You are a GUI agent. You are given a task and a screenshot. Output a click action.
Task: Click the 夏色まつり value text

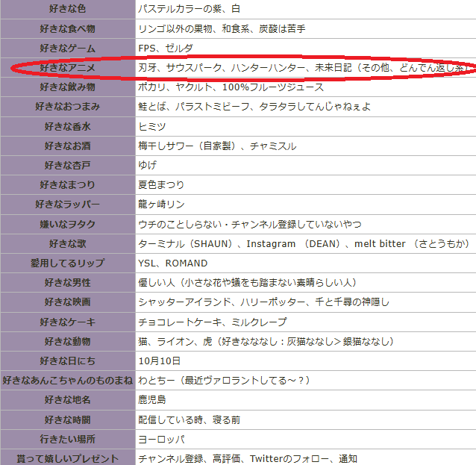pyautogui.click(x=161, y=184)
